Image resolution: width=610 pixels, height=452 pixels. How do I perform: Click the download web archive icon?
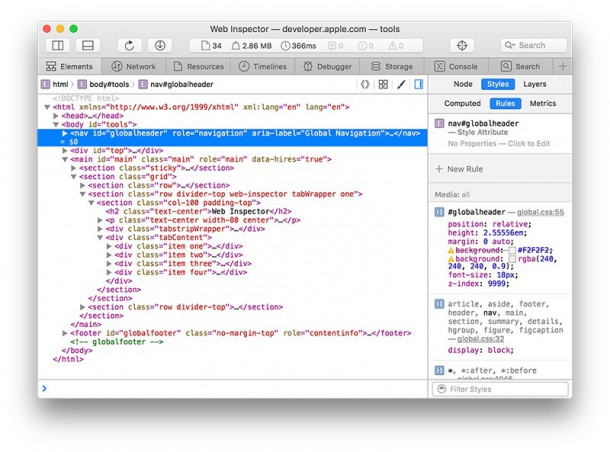pos(159,46)
